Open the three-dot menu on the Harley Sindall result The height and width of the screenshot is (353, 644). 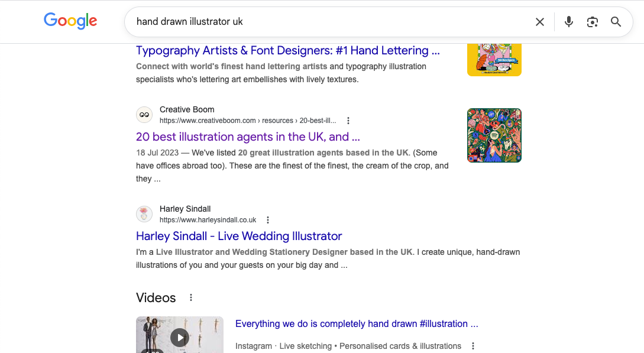pyautogui.click(x=267, y=219)
